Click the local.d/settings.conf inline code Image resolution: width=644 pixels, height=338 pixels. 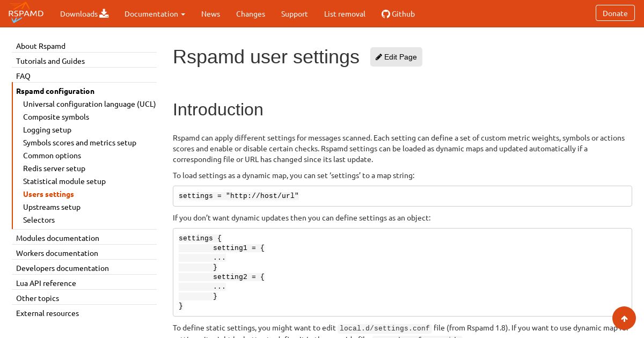tap(385, 328)
